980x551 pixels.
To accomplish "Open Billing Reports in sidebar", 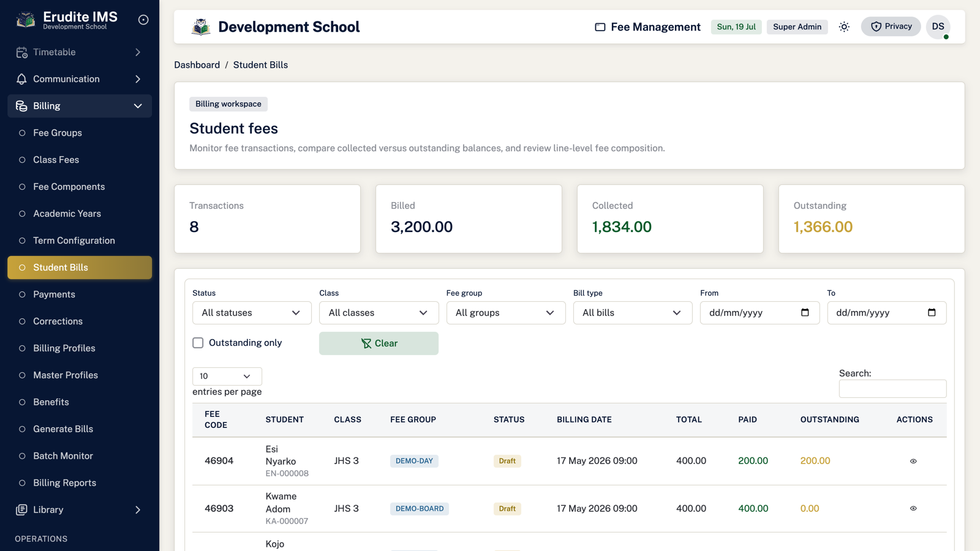I will pos(80,483).
